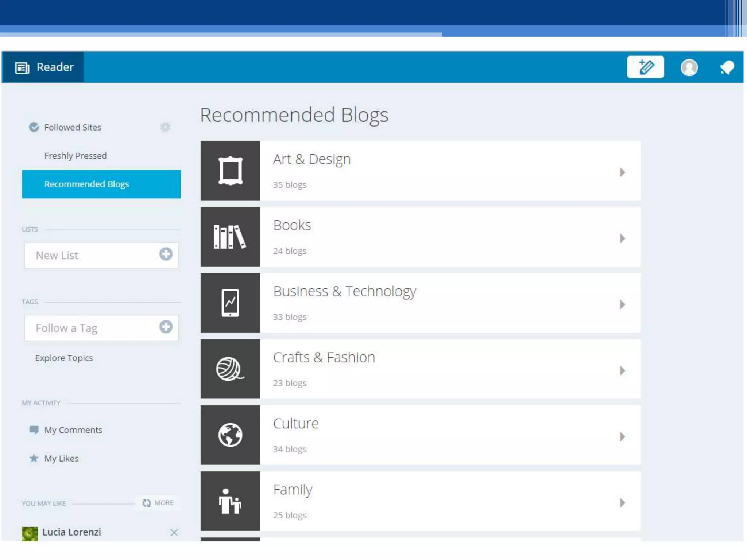Click the Culture globe icon

(230, 435)
